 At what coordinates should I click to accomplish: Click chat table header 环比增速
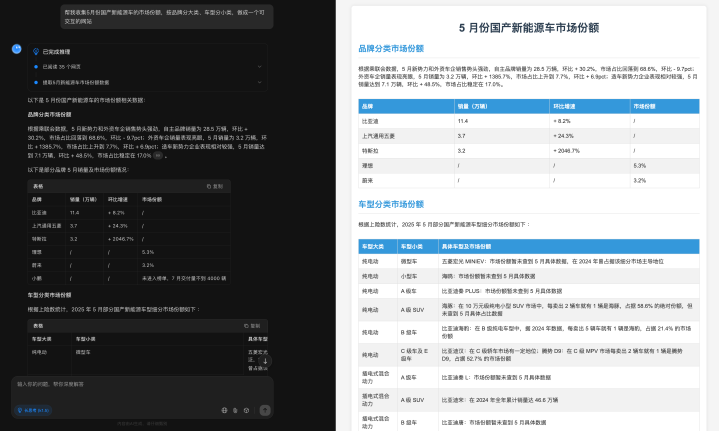[118, 199]
